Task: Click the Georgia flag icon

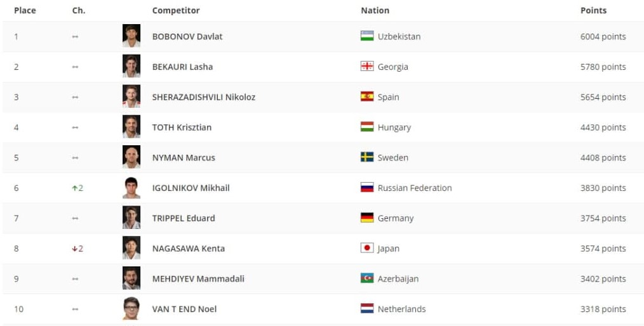Action: point(367,67)
